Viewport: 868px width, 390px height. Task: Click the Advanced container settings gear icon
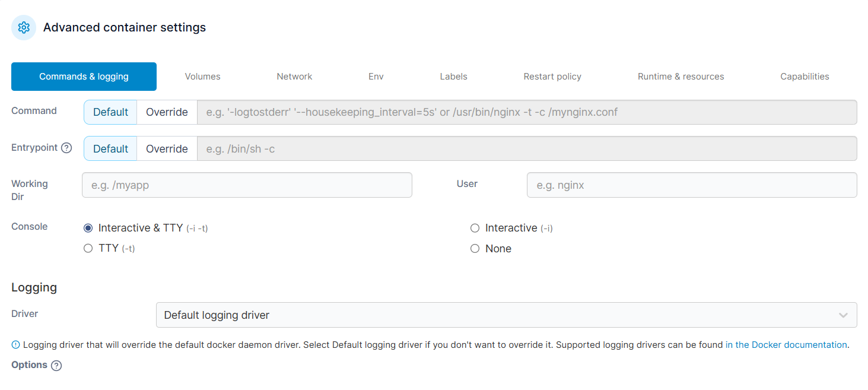[24, 27]
